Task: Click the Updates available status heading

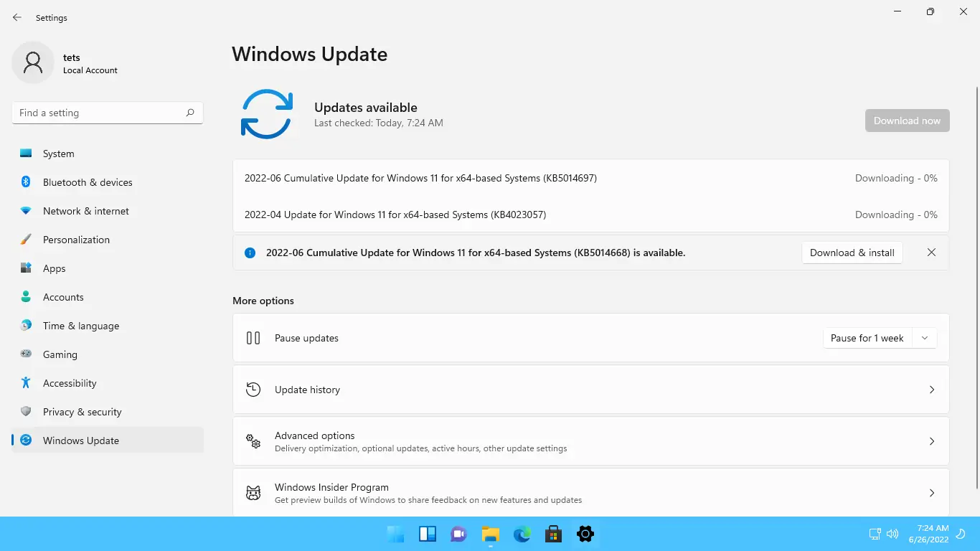Action: click(x=366, y=108)
